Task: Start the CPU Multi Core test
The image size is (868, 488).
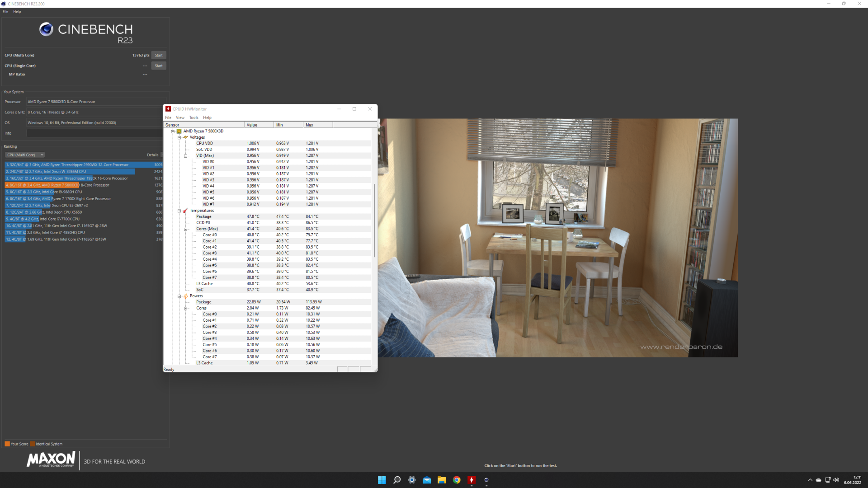Action: 159,55
